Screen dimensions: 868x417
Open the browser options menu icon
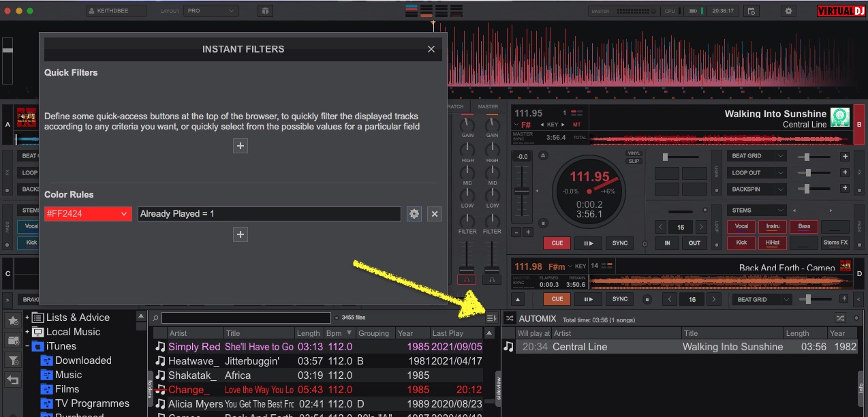tap(491, 318)
